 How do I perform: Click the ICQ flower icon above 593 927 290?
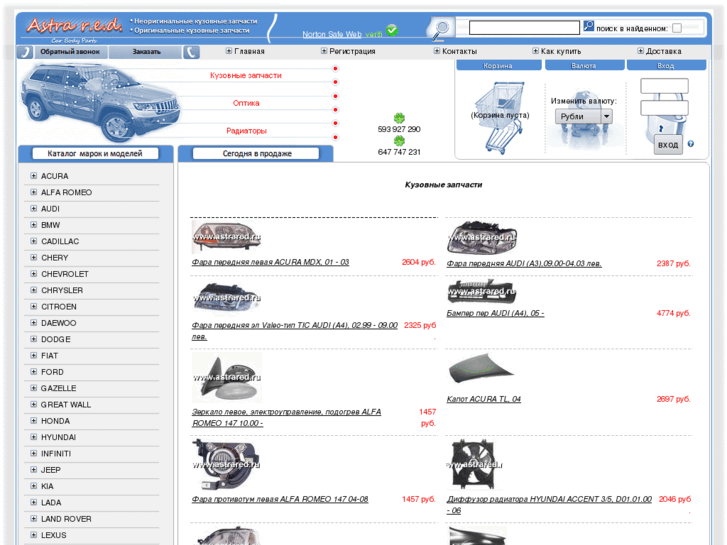[399, 118]
